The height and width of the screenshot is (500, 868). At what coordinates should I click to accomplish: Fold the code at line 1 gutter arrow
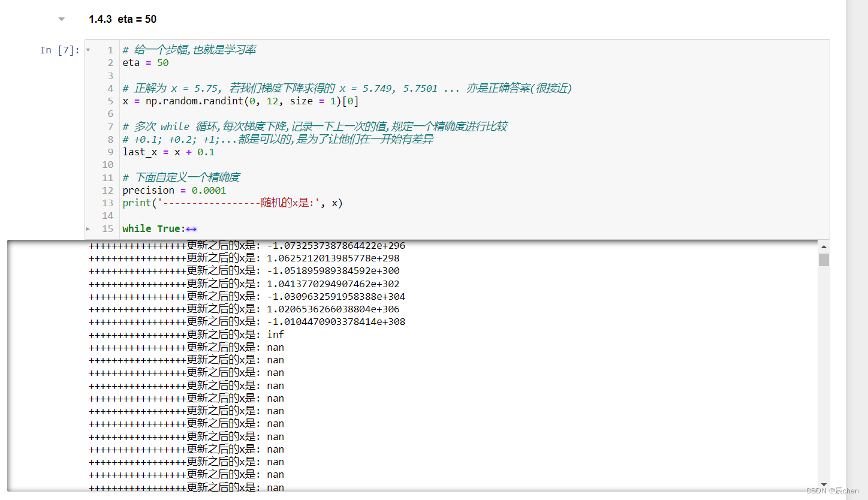pos(88,50)
